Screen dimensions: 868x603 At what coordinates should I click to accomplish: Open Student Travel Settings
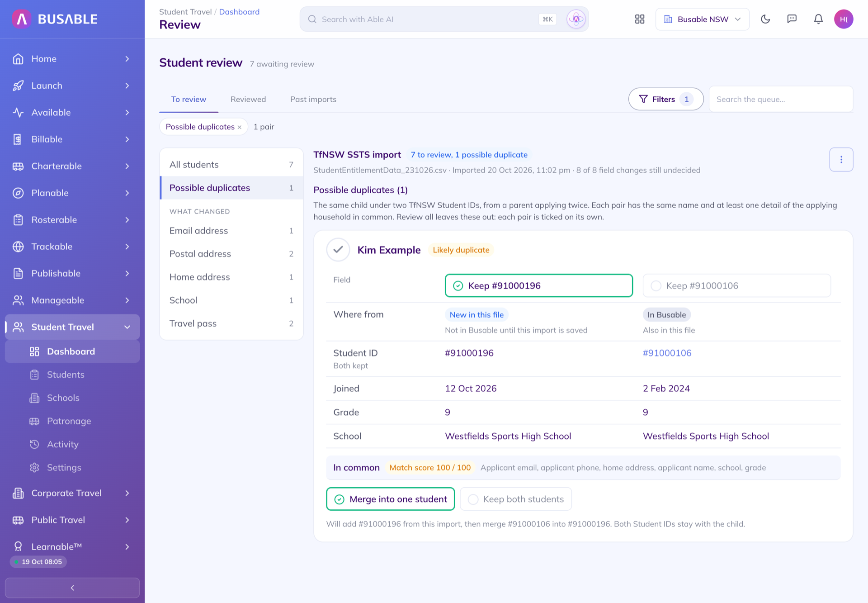point(72,467)
